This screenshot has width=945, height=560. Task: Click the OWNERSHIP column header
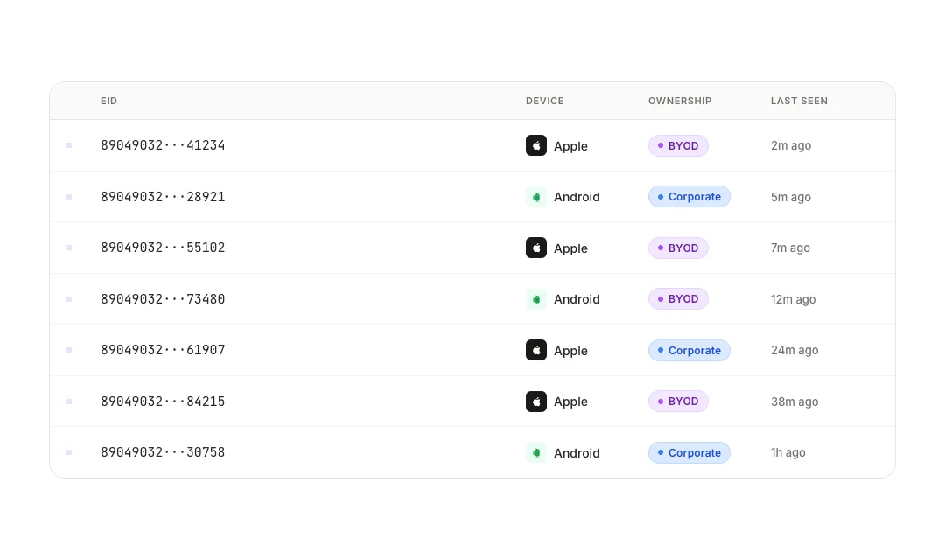680,101
